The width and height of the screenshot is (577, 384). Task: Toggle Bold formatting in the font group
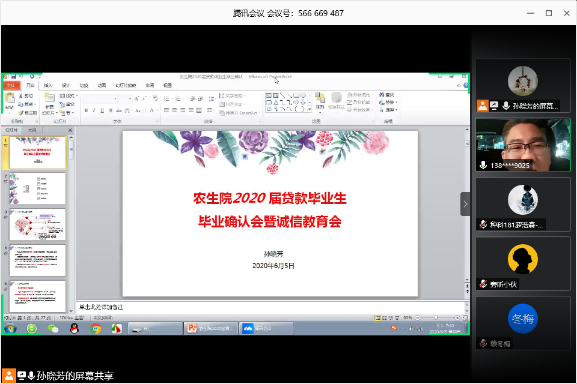[x=86, y=110]
